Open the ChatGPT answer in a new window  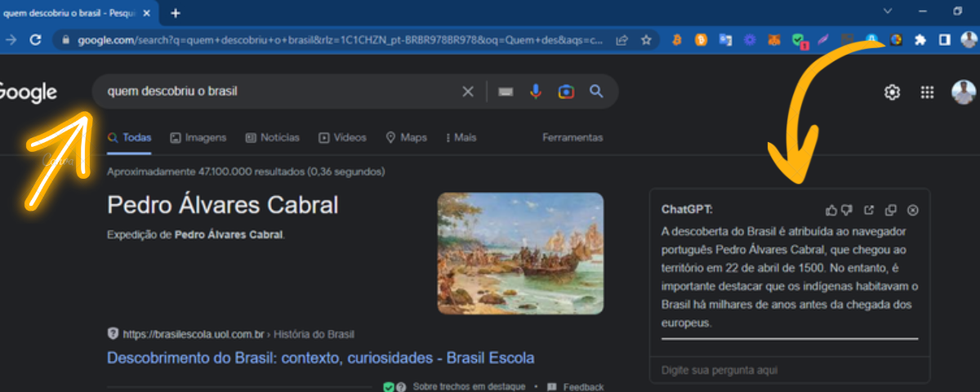[870, 210]
